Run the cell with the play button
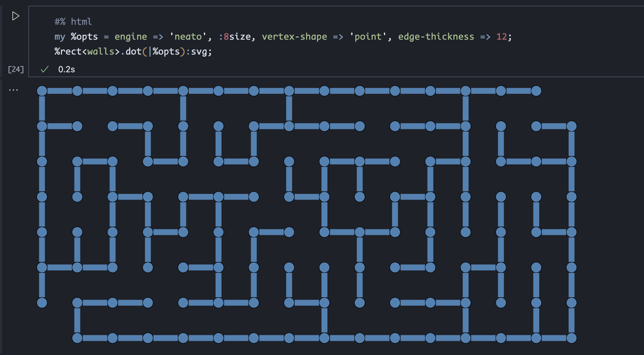644x355 pixels. [x=16, y=16]
